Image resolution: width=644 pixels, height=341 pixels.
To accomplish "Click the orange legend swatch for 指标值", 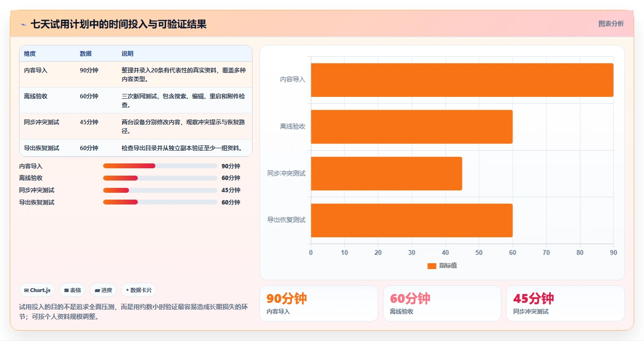I will click(x=431, y=266).
